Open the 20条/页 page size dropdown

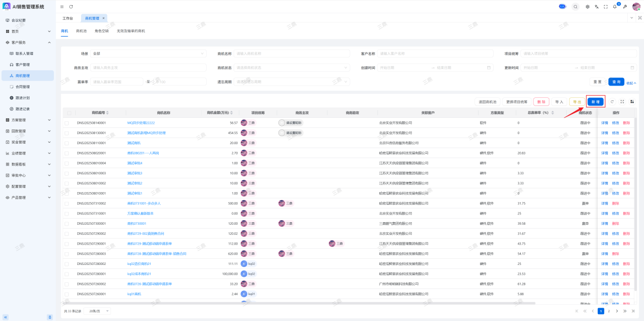pyautogui.click(x=97, y=311)
